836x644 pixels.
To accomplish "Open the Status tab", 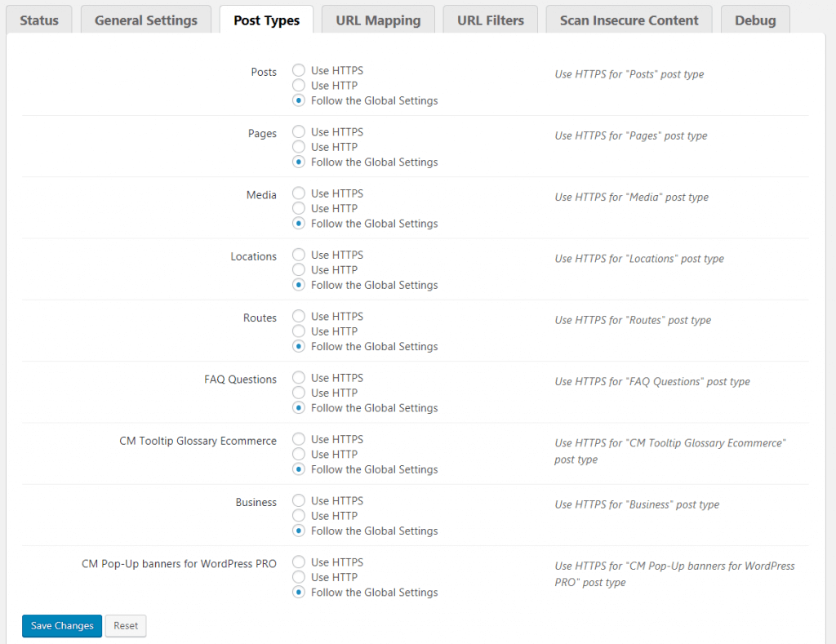I will point(39,20).
